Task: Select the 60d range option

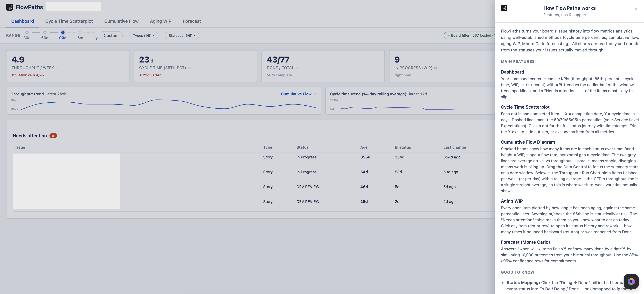Action: click(45, 35)
